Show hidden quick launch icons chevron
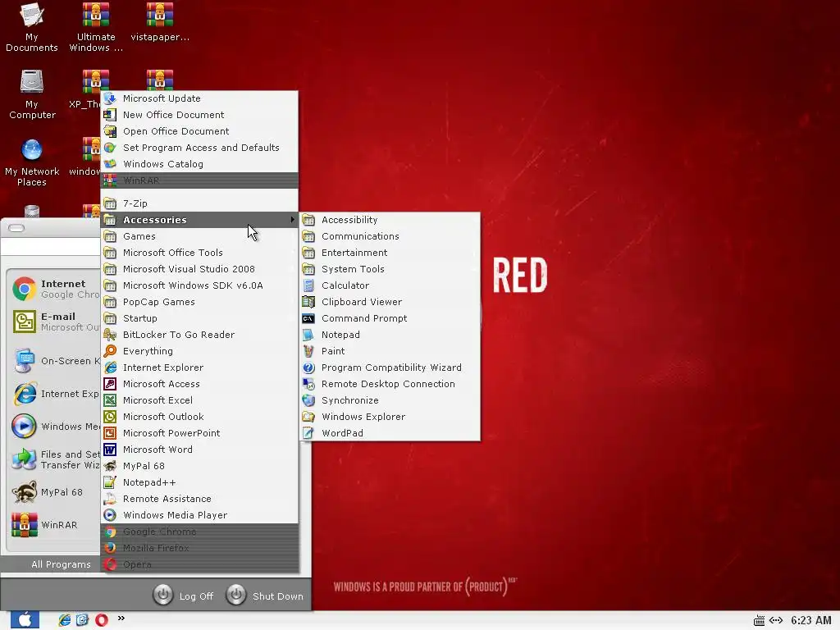This screenshot has height=630, width=840. 121,619
